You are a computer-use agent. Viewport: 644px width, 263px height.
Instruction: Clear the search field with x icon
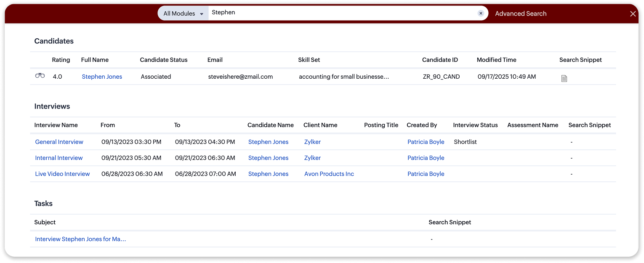481,13
